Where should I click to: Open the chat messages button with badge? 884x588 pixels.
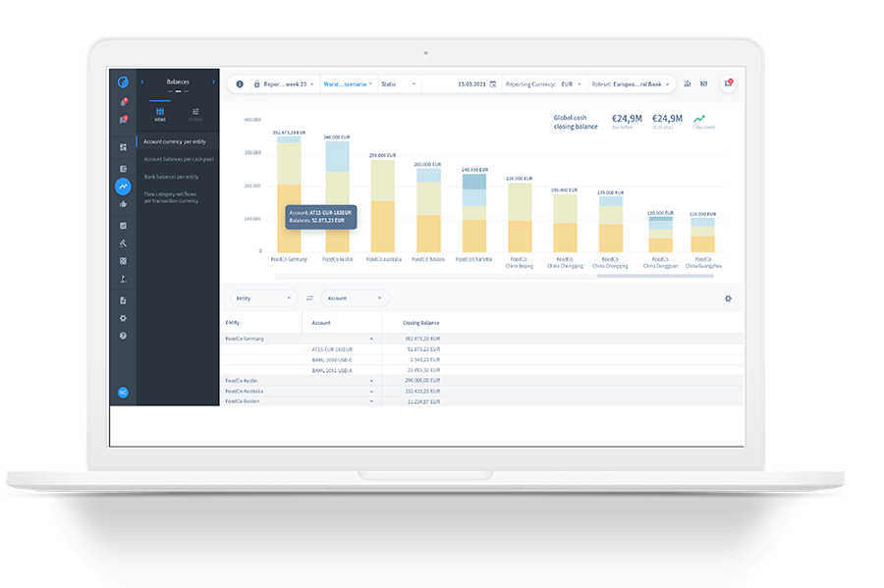point(728,83)
